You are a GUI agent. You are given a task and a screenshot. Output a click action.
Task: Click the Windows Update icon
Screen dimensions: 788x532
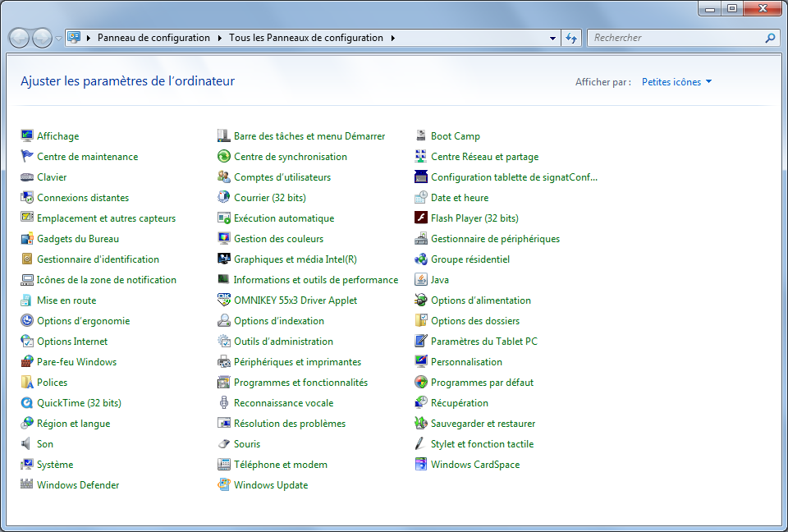223,484
